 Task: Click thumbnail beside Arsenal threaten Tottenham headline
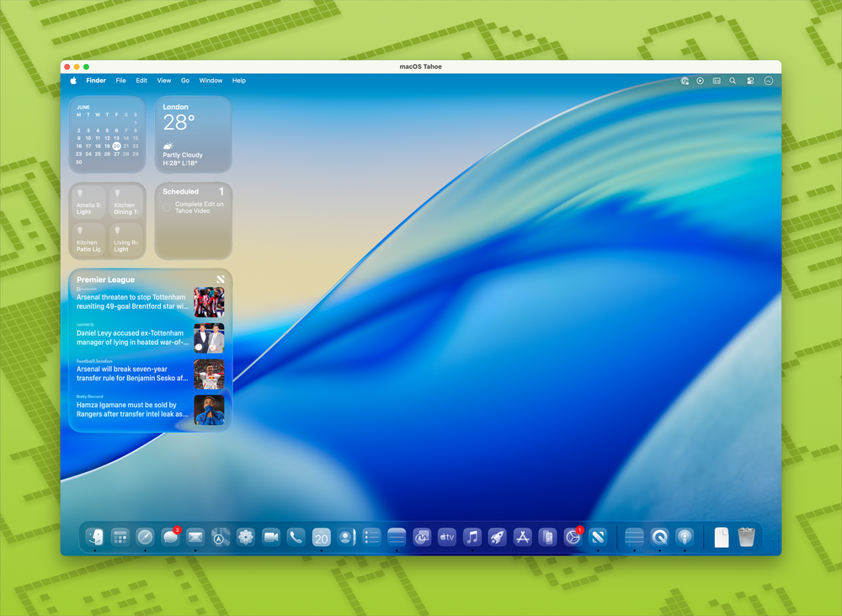point(209,302)
